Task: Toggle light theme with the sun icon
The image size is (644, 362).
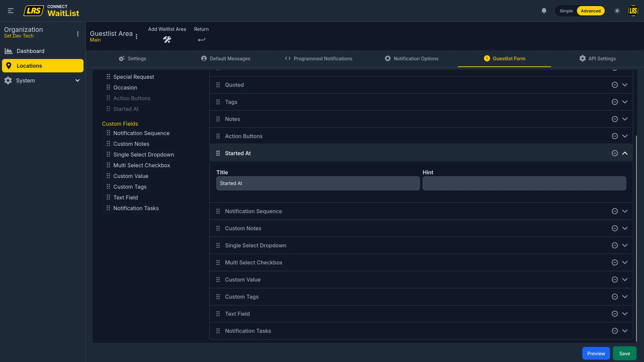Action: (x=617, y=11)
